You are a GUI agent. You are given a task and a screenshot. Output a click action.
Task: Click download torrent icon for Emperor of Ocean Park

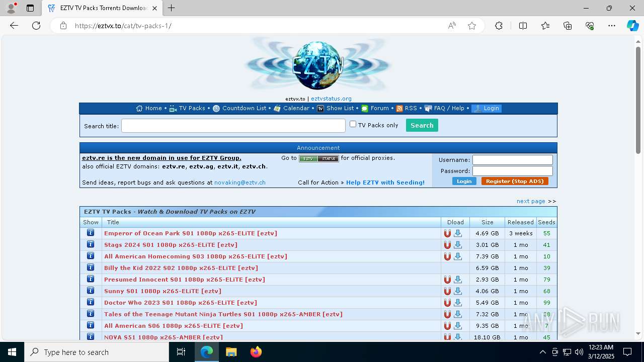tap(458, 233)
